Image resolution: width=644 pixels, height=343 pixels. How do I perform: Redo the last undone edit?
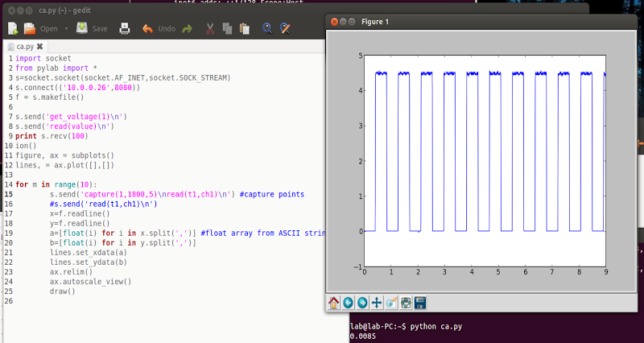(187, 28)
